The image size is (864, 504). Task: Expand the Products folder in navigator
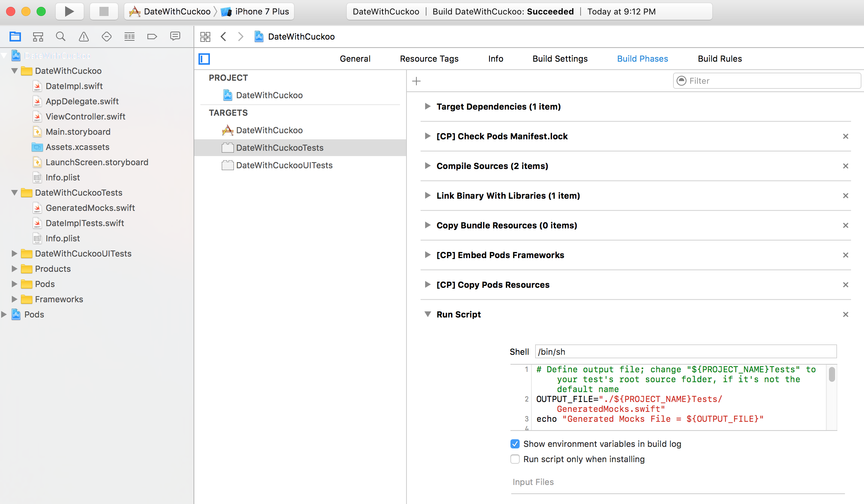click(x=14, y=269)
